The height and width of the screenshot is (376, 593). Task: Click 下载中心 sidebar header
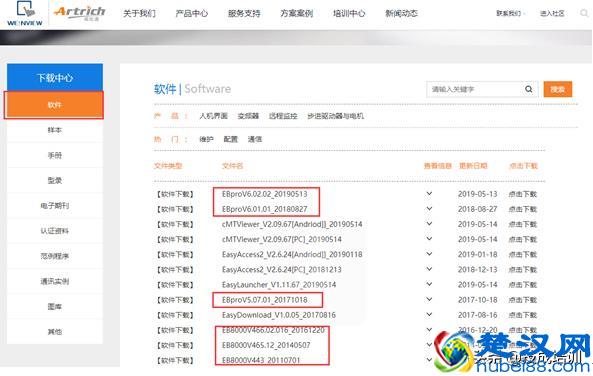(x=55, y=78)
